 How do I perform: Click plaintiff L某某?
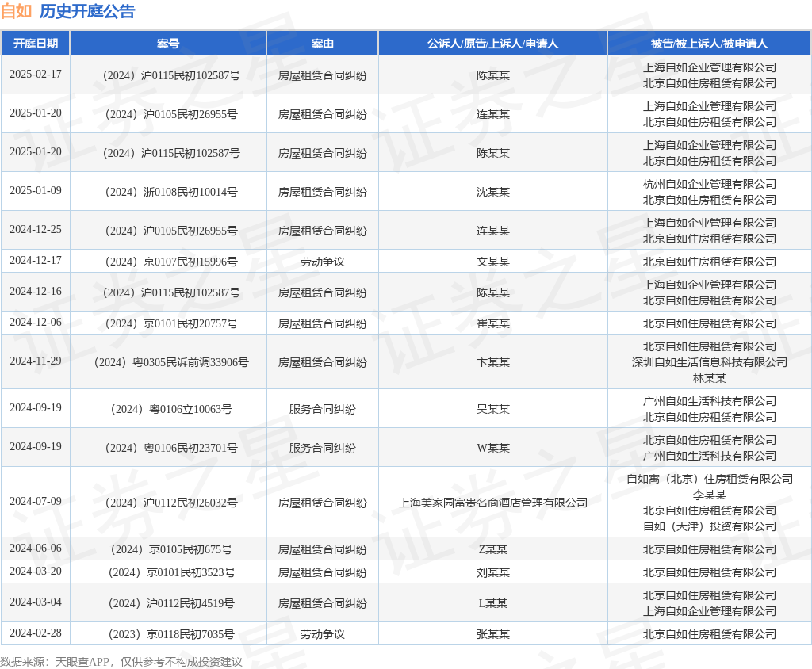493,603
